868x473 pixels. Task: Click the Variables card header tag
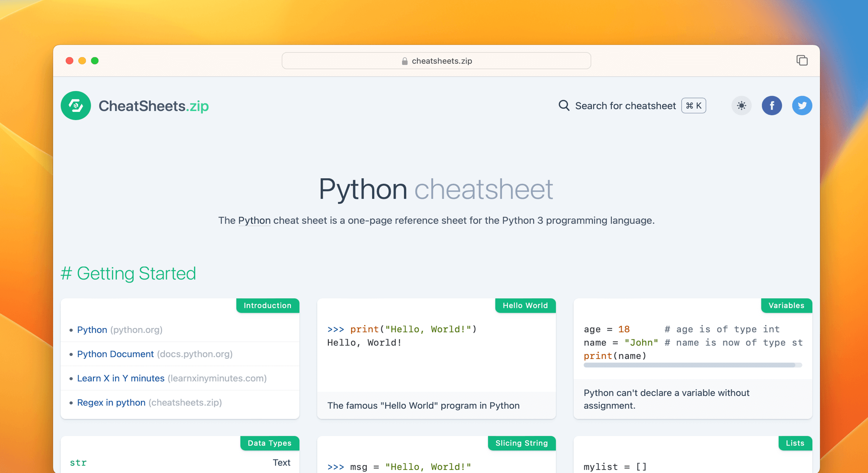point(786,306)
